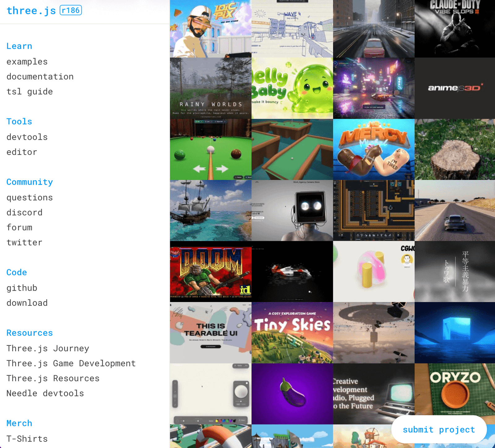The width and height of the screenshot is (495, 448).
Task: Select the Code section heading
Action: coord(17,272)
